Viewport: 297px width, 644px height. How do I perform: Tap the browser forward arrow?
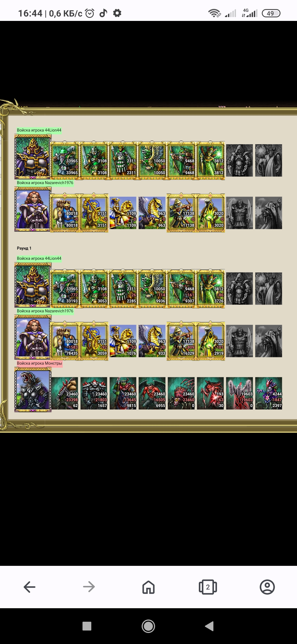tap(89, 587)
